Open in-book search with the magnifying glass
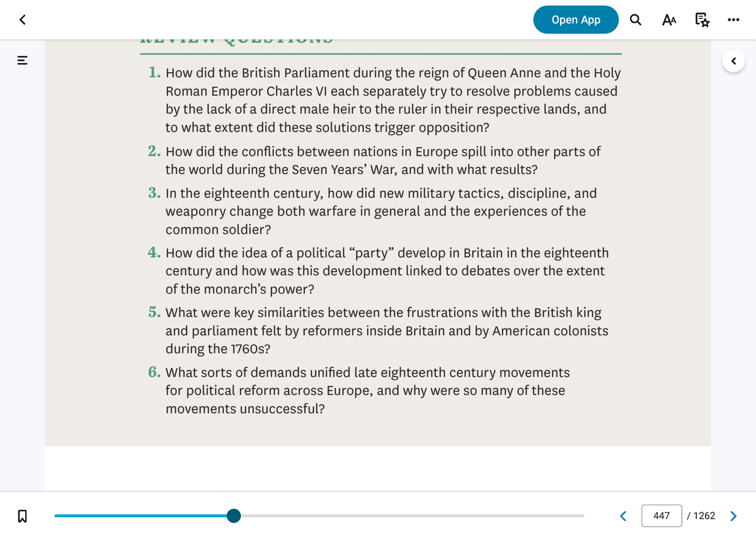 point(635,20)
